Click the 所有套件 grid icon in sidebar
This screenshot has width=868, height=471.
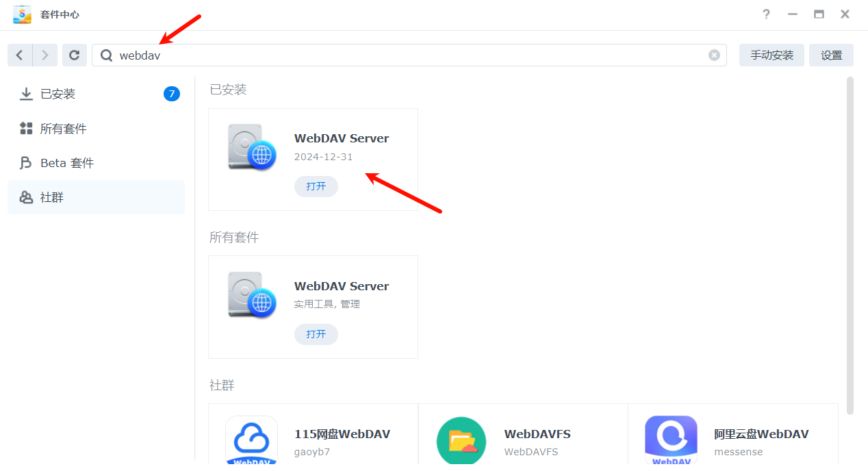(26, 129)
